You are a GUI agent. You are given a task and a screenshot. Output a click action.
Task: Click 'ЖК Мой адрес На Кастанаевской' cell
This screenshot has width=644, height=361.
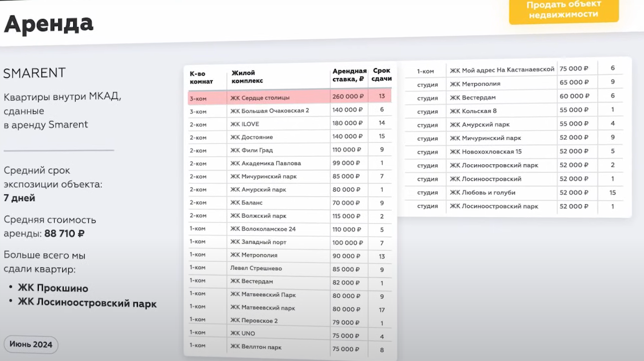[502, 70]
